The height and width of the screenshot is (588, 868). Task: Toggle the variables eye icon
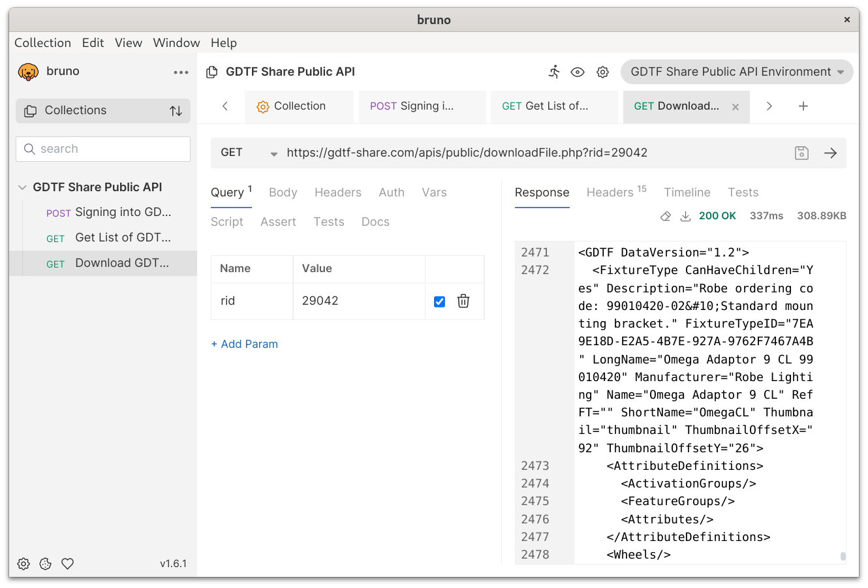click(578, 72)
